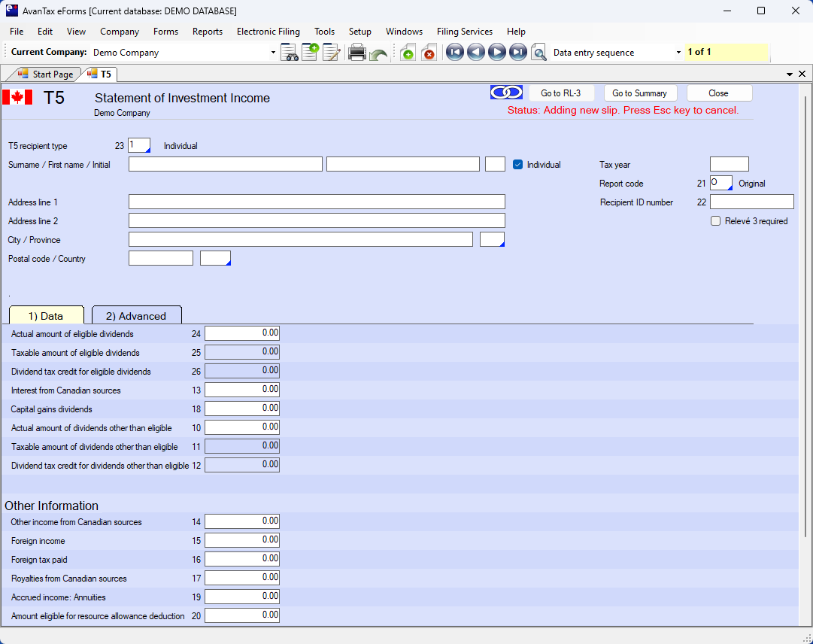Add a new slip with green plus icon
Screen dimensions: 813x644
tap(407, 53)
